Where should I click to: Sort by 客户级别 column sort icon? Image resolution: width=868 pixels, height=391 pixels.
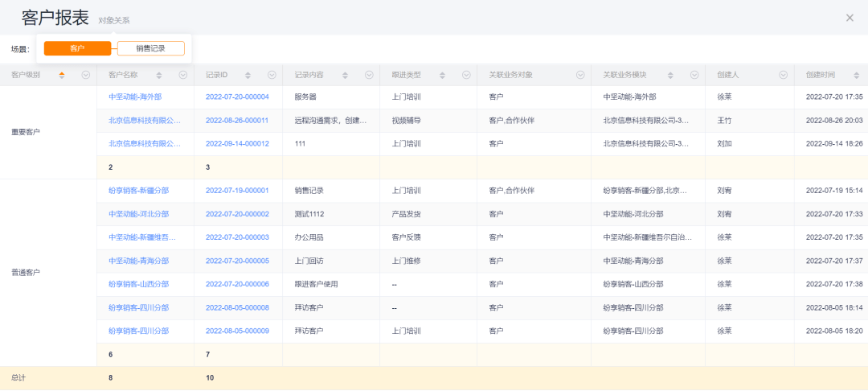coord(61,76)
